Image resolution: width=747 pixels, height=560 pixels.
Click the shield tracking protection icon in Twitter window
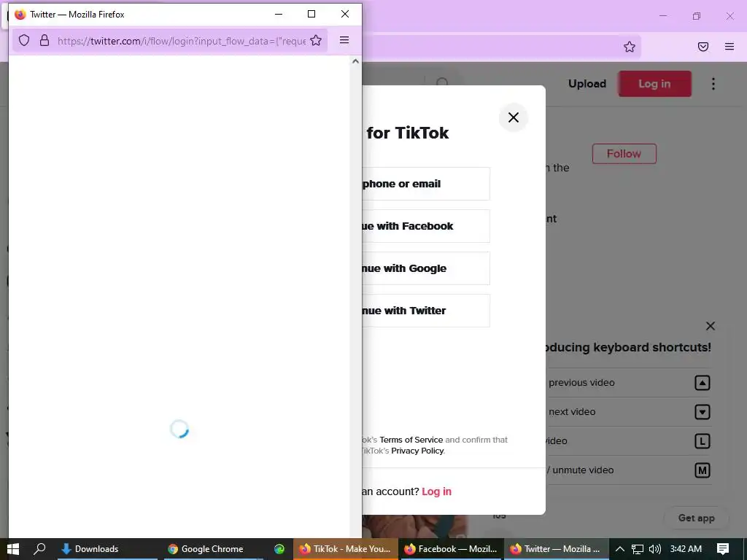24,41
